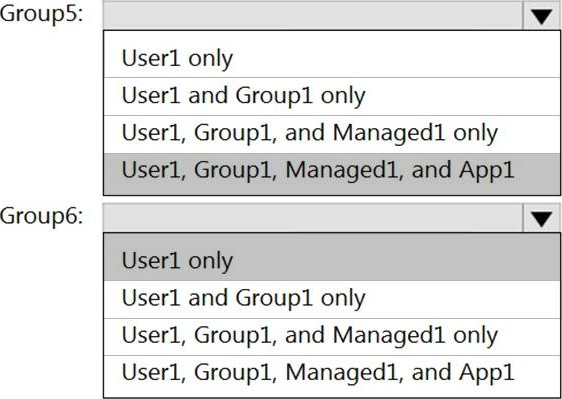Click the Group5 label text
Viewport: 562px width, 399px height.
(x=42, y=14)
